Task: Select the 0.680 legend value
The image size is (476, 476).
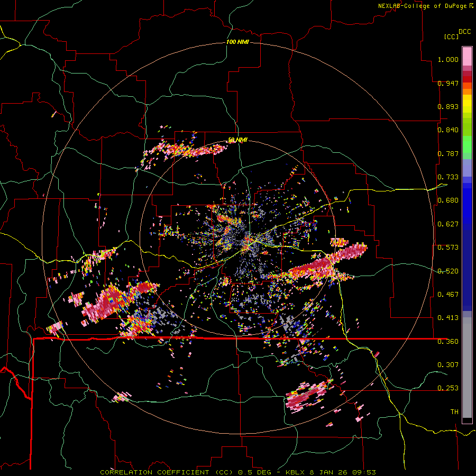Action: point(448,200)
